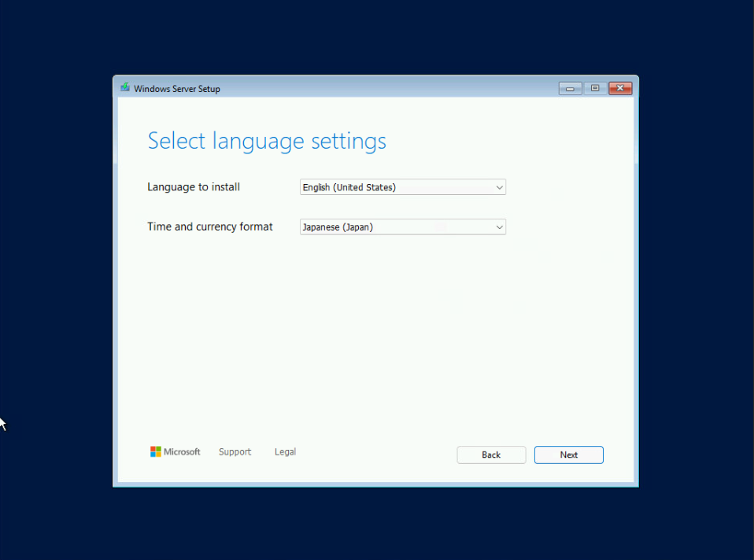
Task: Maximize the Windows Server Setup window
Action: (x=595, y=88)
